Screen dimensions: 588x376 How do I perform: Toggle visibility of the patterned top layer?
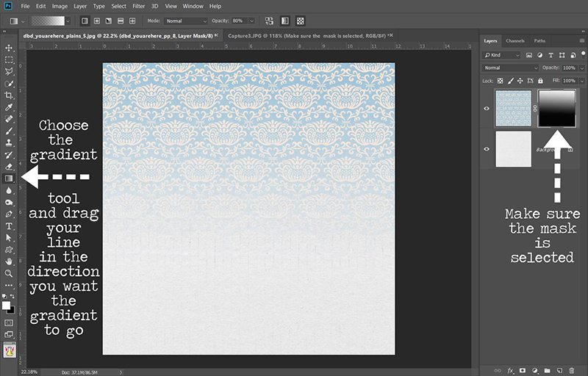click(x=487, y=108)
